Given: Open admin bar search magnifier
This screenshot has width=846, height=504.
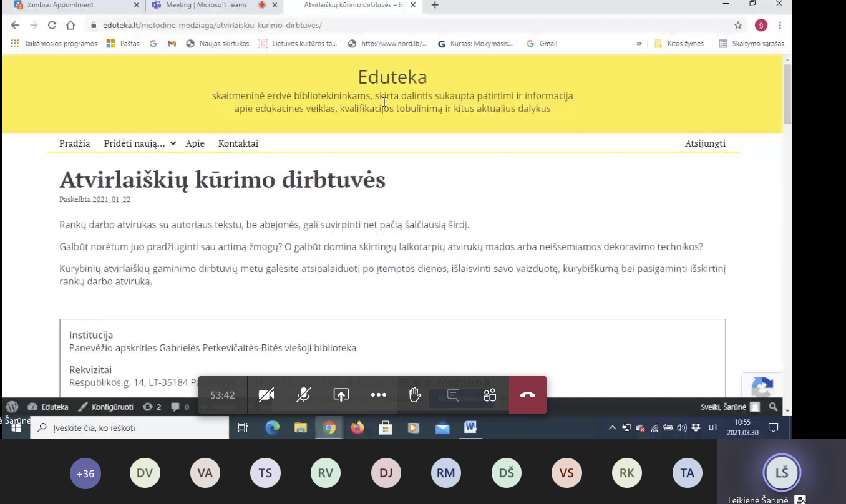Looking at the screenshot, I should tap(774, 407).
